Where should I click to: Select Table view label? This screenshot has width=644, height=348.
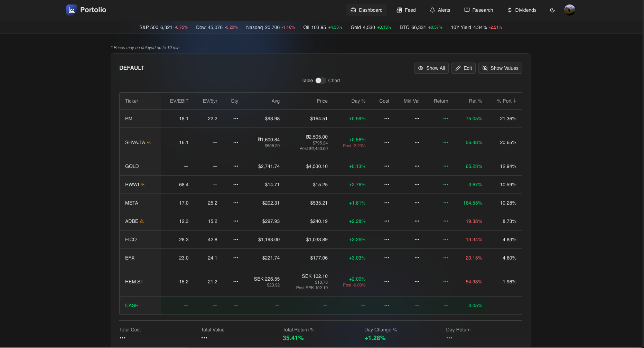tap(307, 81)
